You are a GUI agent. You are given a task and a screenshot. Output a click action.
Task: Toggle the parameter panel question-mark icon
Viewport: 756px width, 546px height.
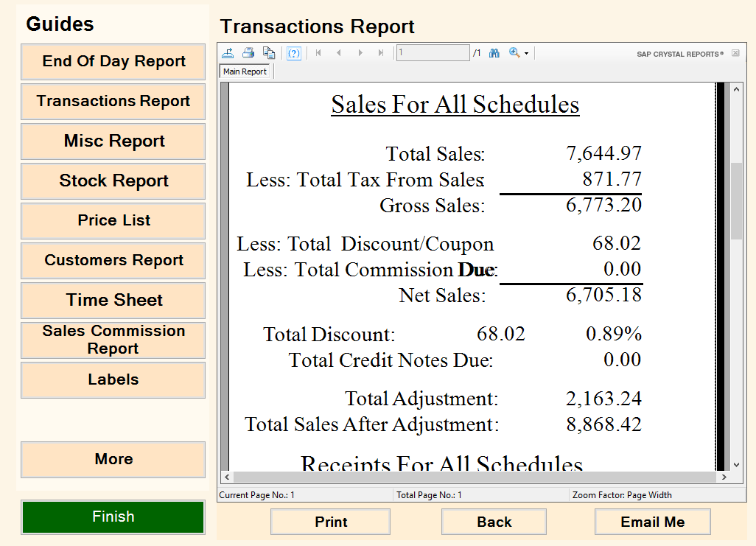click(293, 53)
